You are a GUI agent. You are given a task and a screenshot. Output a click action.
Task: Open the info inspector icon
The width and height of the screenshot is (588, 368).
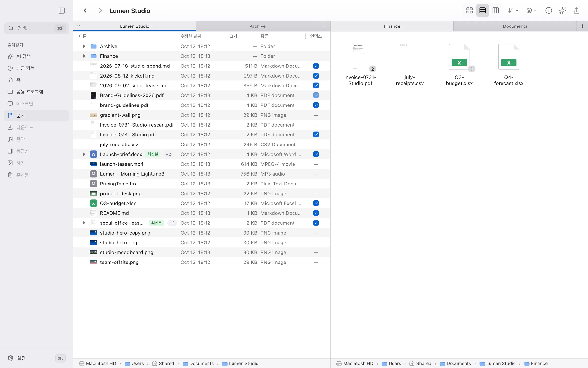click(x=549, y=11)
